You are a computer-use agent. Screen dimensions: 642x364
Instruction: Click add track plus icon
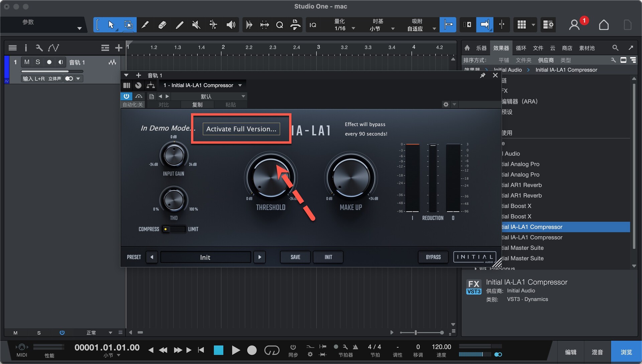[x=118, y=48]
